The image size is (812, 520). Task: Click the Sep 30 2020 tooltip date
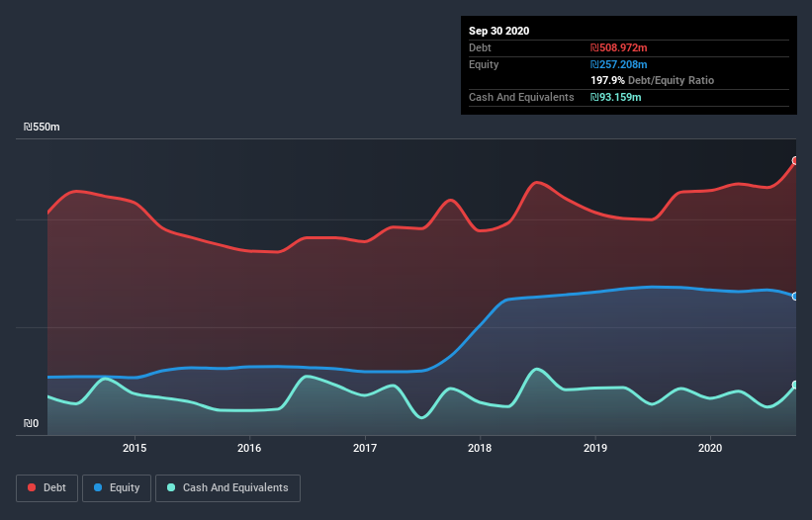click(x=498, y=31)
